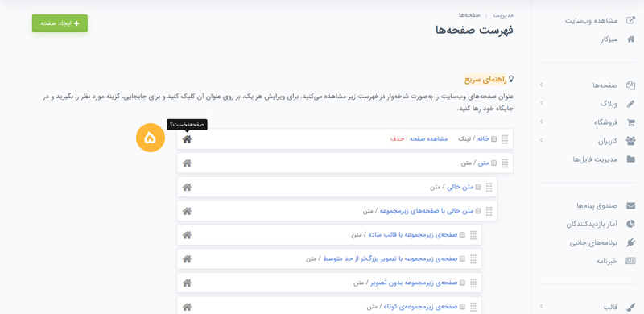
Task: Click drag handle of صفحه‌ی زیرمجموعه‌ی کوتاه
Action: pos(473,306)
